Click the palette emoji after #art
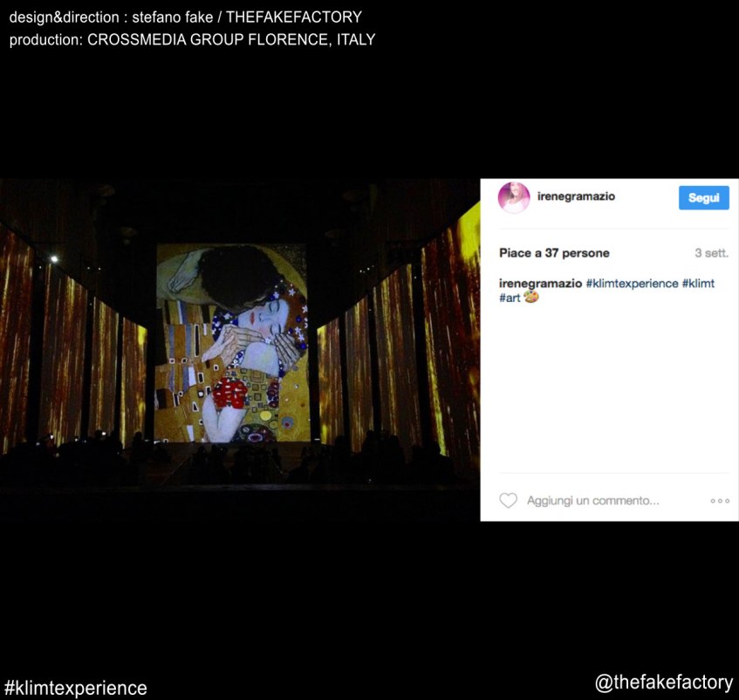The height and width of the screenshot is (700, 739). 531,299
